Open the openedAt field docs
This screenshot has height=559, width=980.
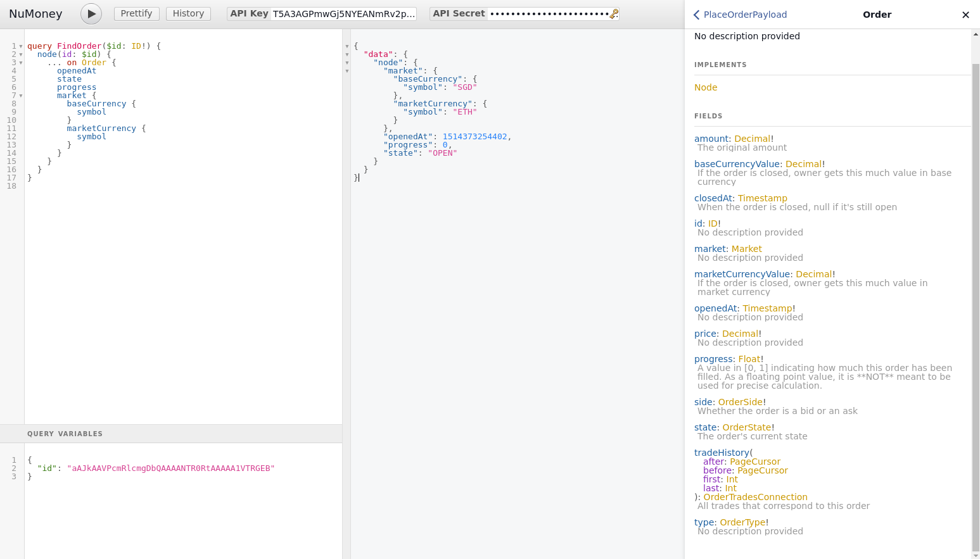716,308
